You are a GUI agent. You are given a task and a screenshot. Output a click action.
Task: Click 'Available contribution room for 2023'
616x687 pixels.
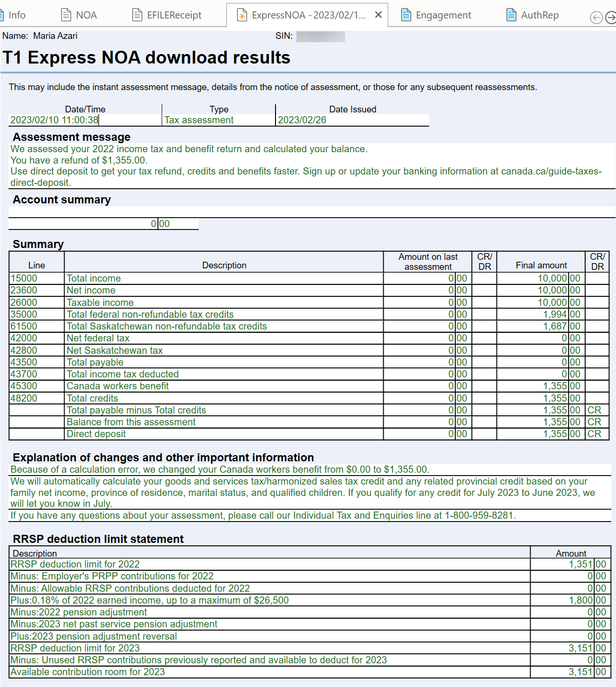[88, 672]
